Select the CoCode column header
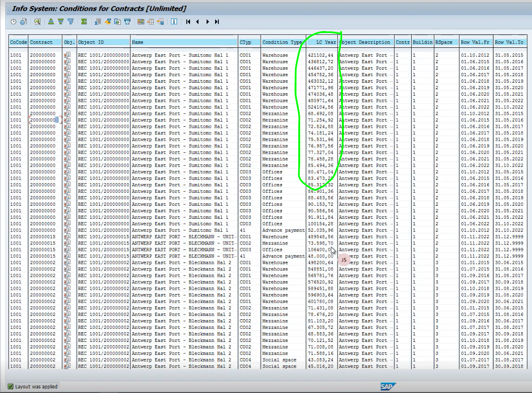The height and width of the screenshot is (393, 532). point(18,42)
